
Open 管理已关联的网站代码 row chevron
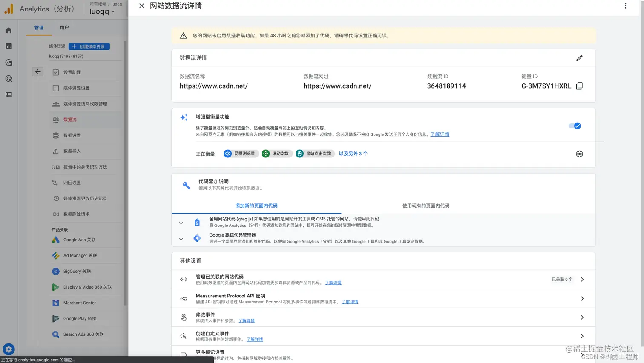pyautogui.click(x=582, y=280)
